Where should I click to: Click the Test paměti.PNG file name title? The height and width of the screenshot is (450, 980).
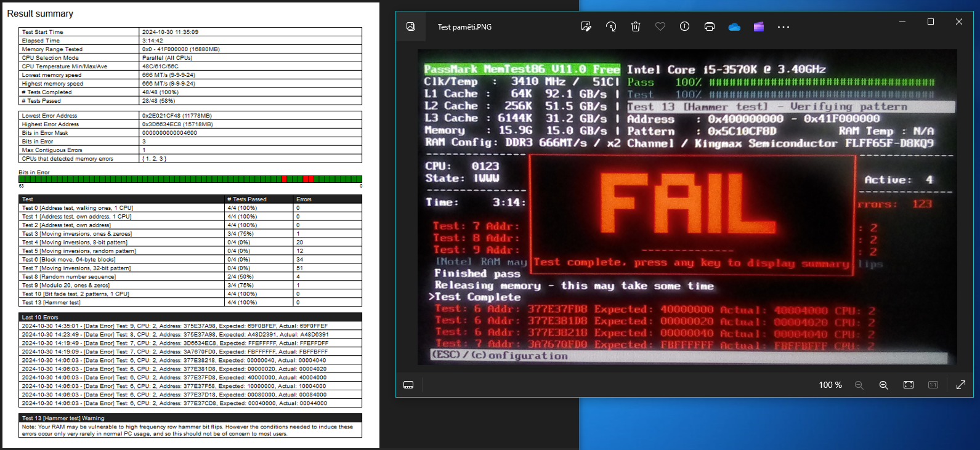(x=464, y=27)
